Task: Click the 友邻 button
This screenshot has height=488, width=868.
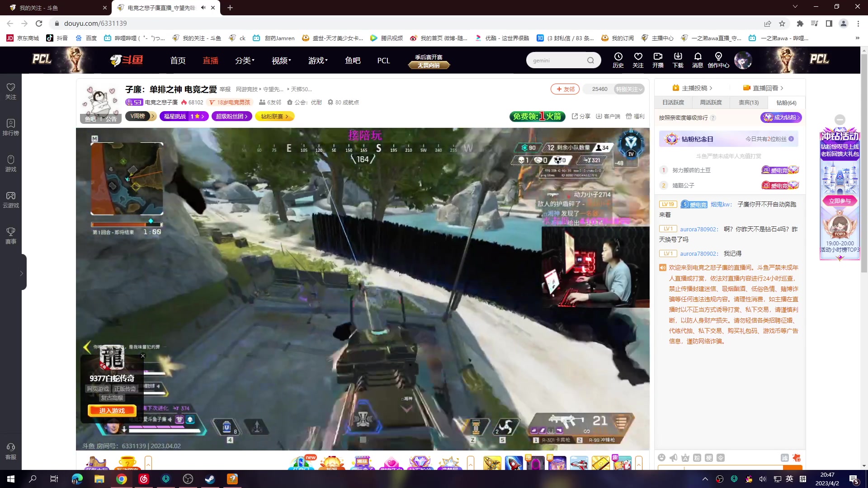Action: [565, 89]
